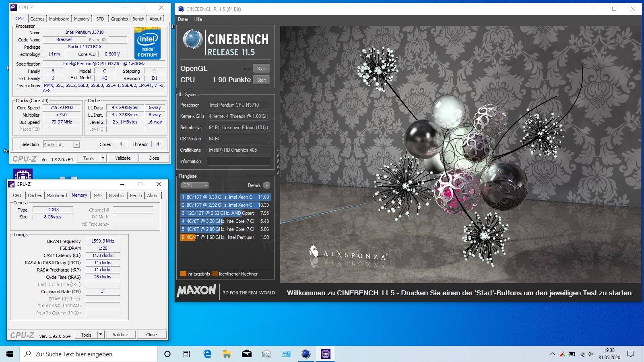The height and width of the screenshot is (362, 644).
Task: Click the taskbar search box
Action: point(89,354)
